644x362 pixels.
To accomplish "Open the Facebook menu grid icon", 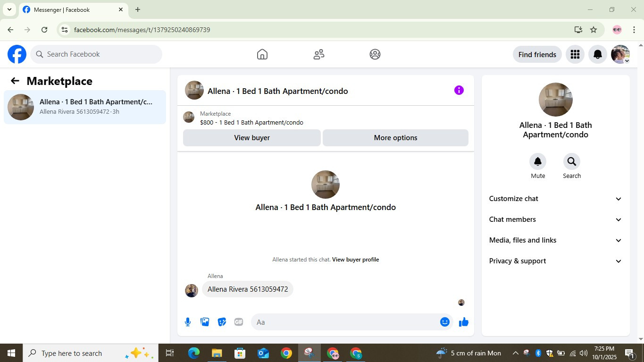I will click(575, 54).
